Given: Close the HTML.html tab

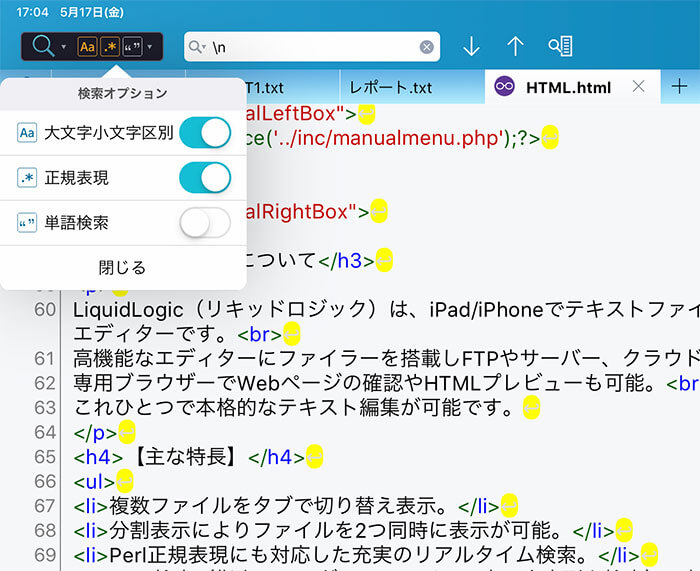Looking at the screenshot, I should click(x=638, y=86).
